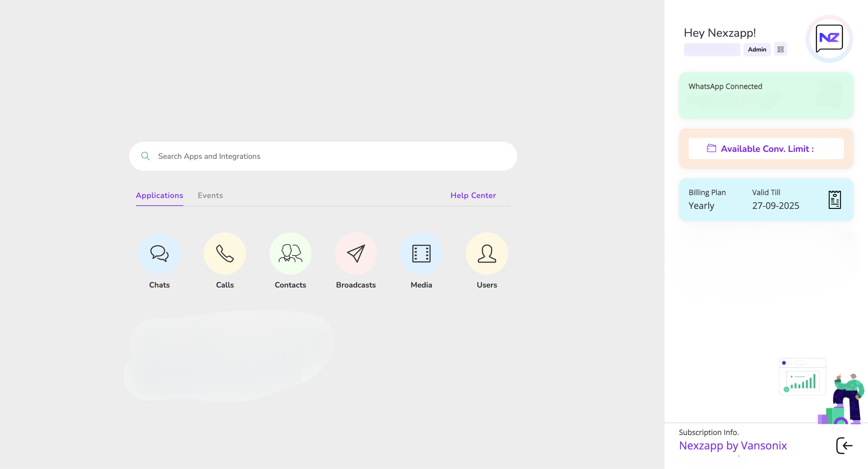Open the Users person icon
The width and height of the screenshot is (868, 469).
coord(486,253)
